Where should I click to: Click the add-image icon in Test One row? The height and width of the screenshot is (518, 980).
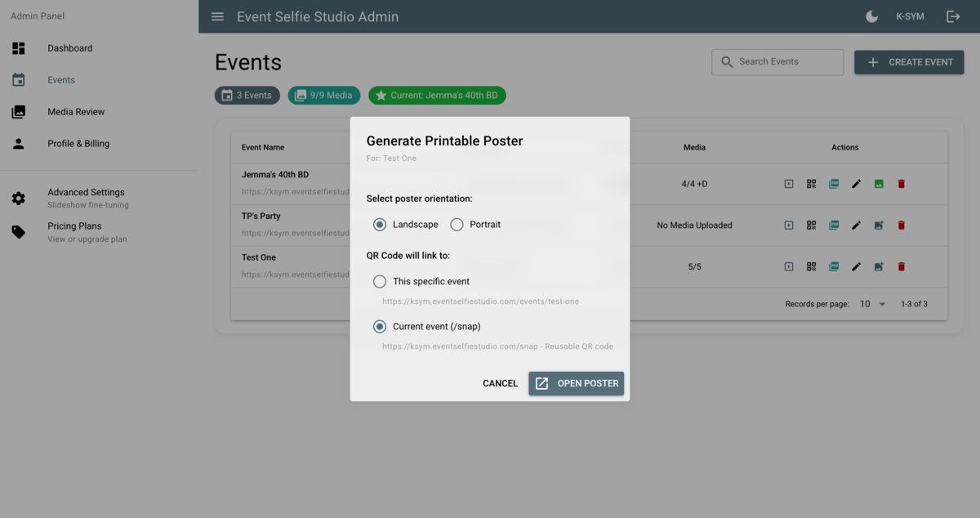pyautogui.click(x=879, y=266)
